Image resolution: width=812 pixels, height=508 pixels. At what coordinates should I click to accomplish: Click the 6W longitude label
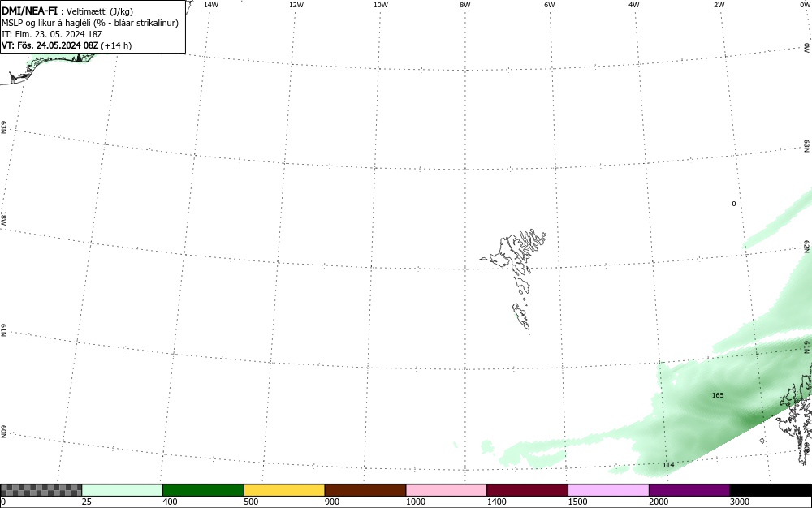[550, 5]
